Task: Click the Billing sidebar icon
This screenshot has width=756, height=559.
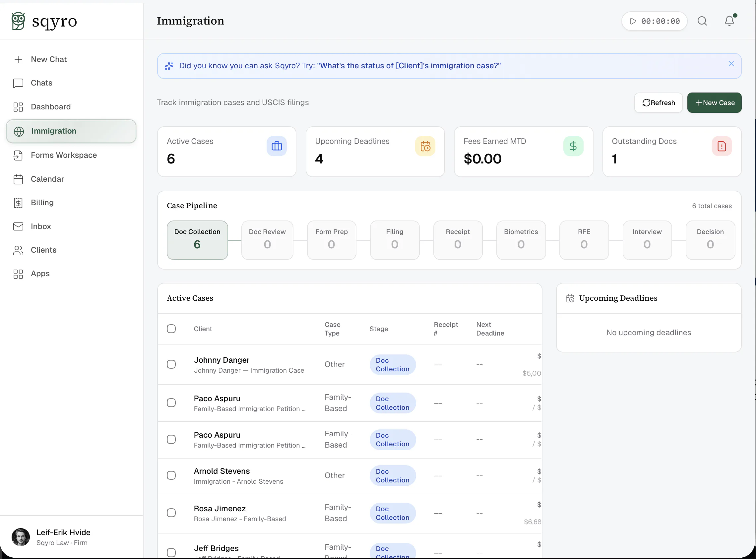Action: [18, 203]
